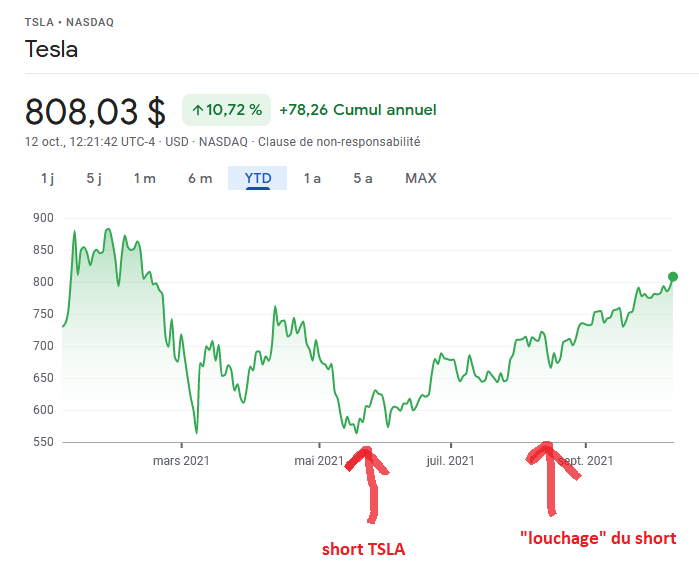
Task: Click the red "short TSLA" annotation label
Action: [x=363, y=549]
